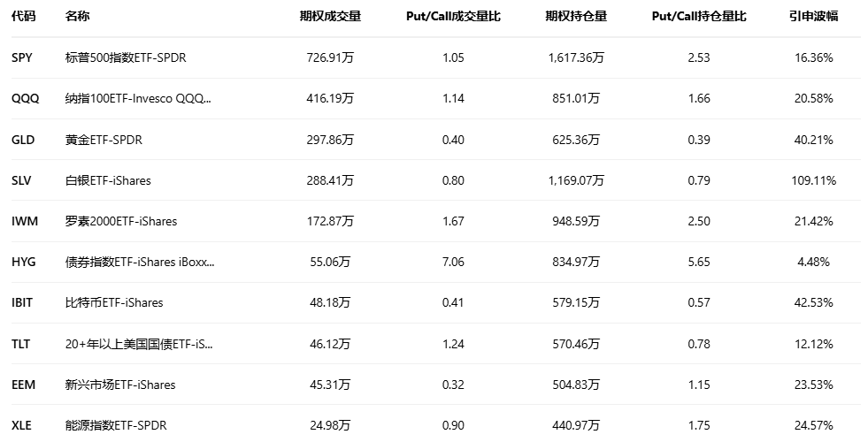Sort by 期权成交量 column header
This screenshot has height=442, width=868.
point(330,17)
